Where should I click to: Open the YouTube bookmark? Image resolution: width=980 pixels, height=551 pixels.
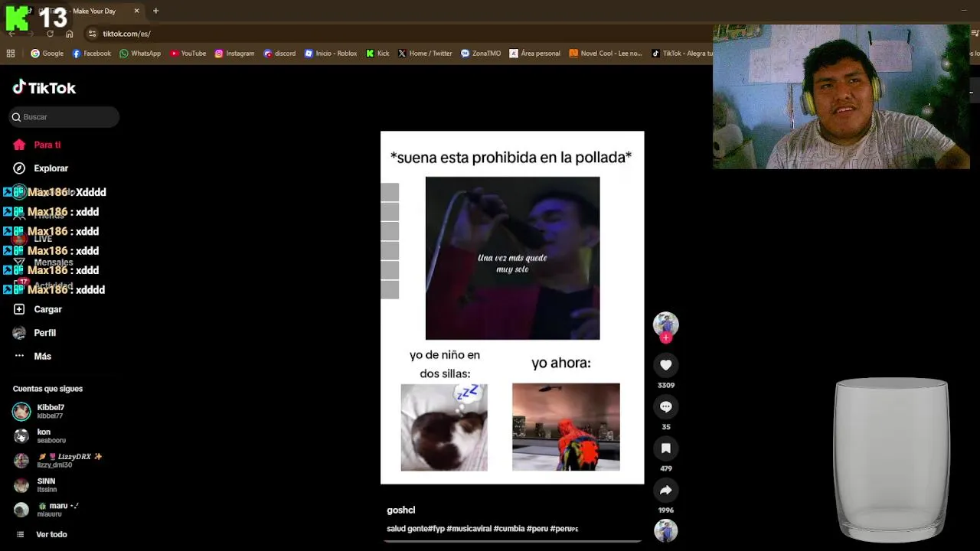click(188, 54)
